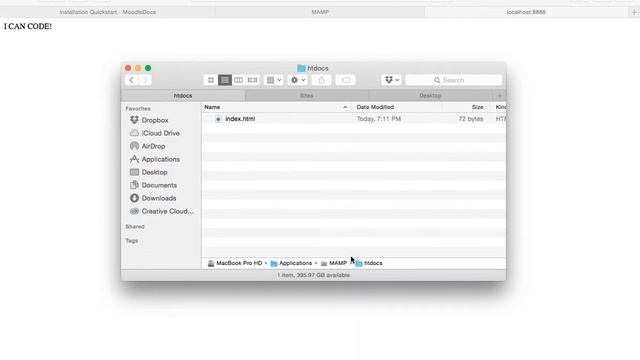Switch to Installation Quickstart MoodleDocs browser tab
Viewport: 640px width, 360px height.
click(x=108, y=12)
